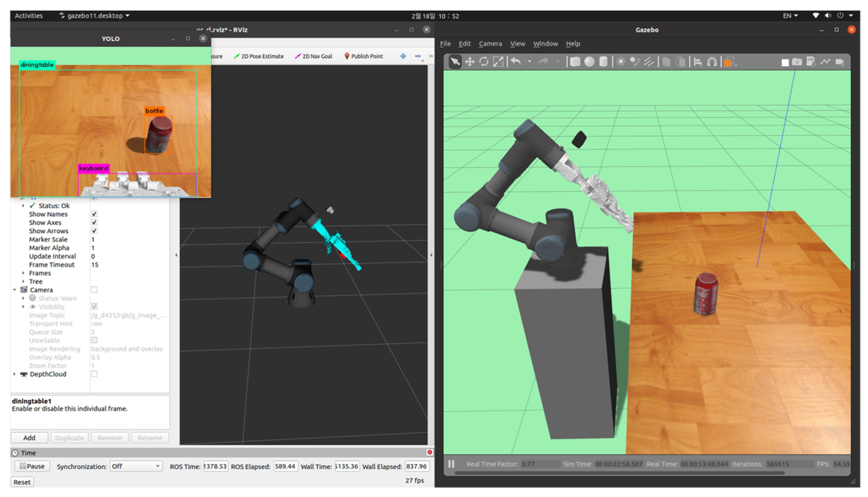This screenshot has width=868, height=497.
Task: Select the Rotate mode tool in Gazebo
Action: 484,62
